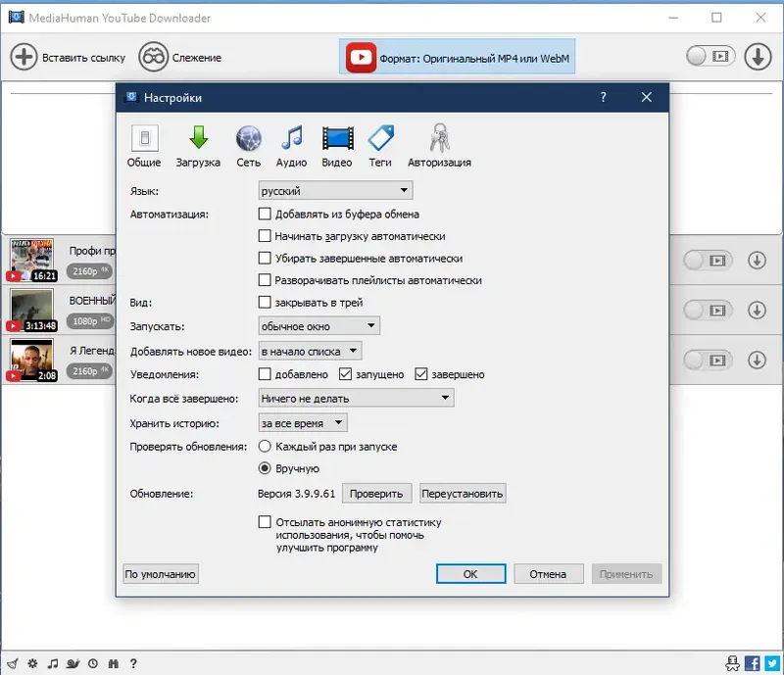This screenshot has height=675, width=784.
Task: Click the question mark help icon in status bar
Action: (133, 663)
